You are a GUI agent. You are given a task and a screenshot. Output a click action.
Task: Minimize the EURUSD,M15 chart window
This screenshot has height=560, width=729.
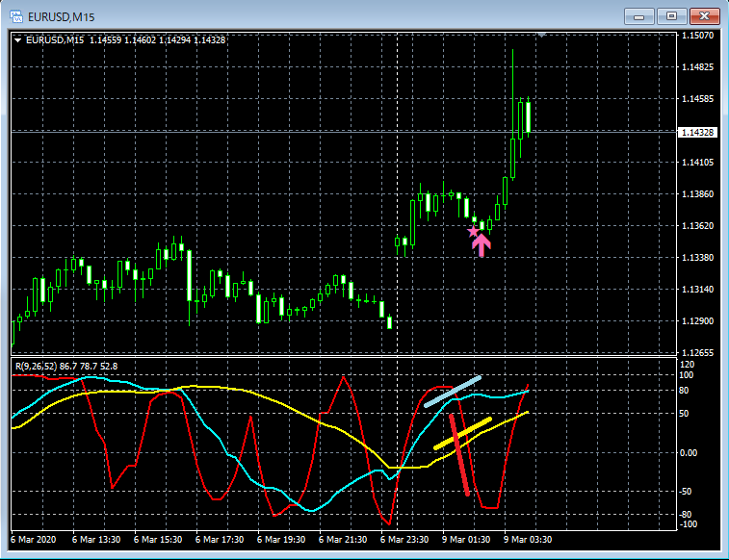638,16
